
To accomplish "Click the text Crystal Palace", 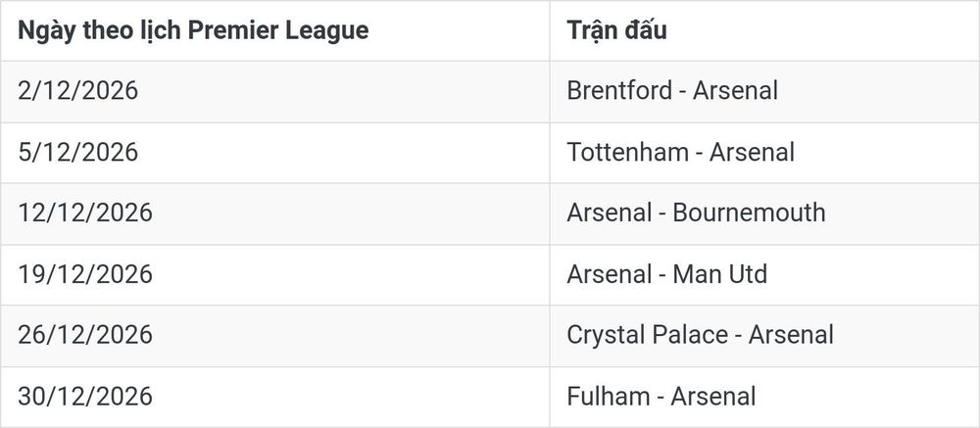I will pos(648,335).
